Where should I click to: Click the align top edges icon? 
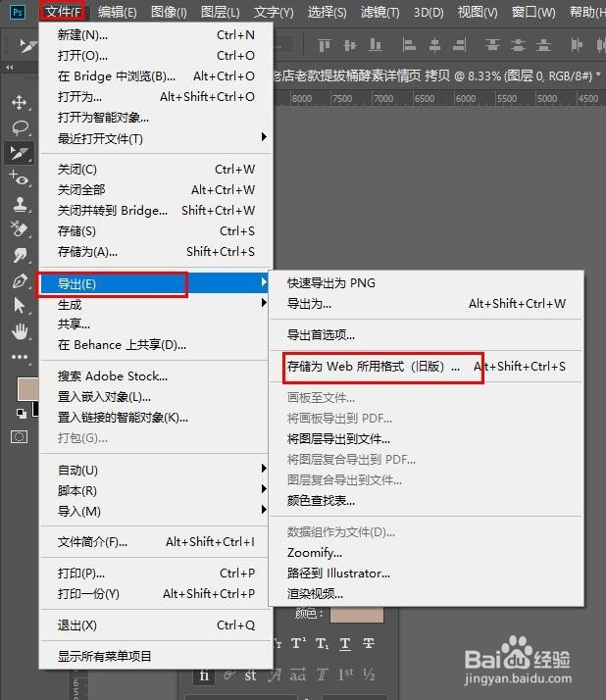325,45
